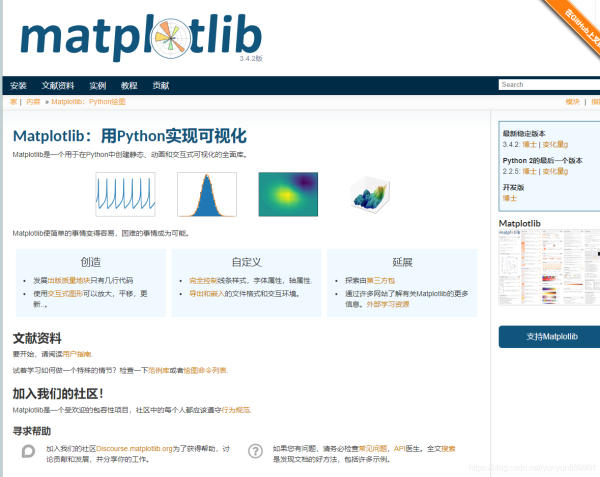
Task: Open the spike line plot thumbnail
Action: pos(125,194)
